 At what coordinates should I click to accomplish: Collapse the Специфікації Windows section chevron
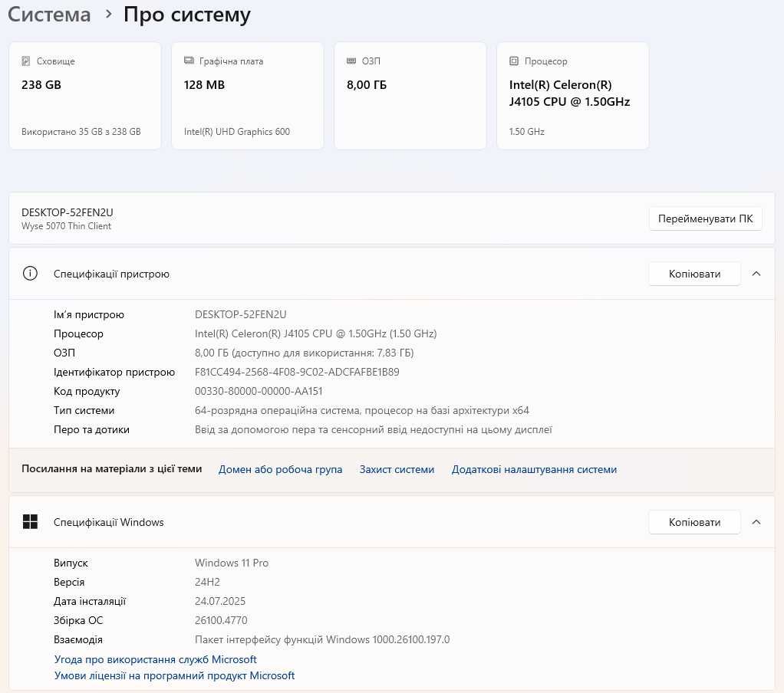[756, 521]
